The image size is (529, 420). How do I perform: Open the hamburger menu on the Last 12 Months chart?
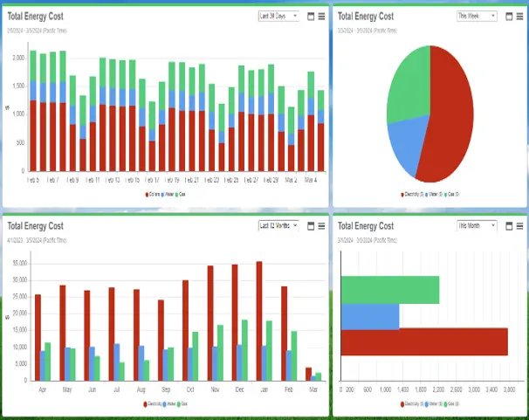321,225
